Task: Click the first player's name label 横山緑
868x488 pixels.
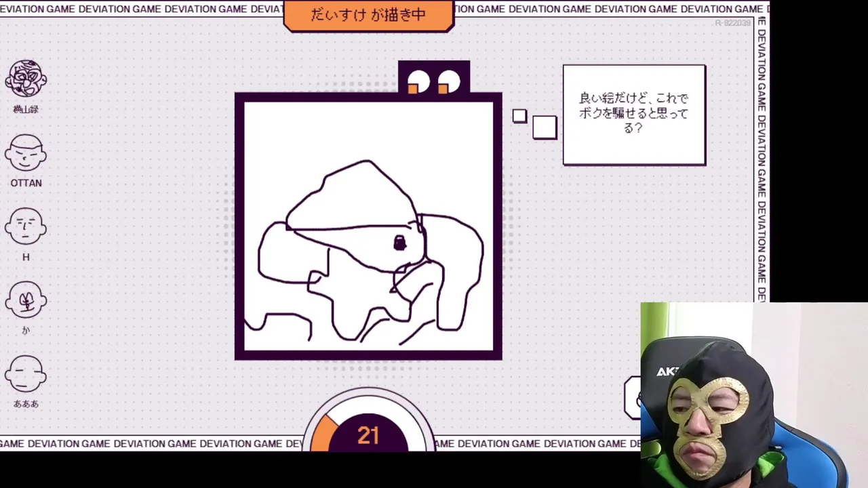Action: tap(26, 109)
